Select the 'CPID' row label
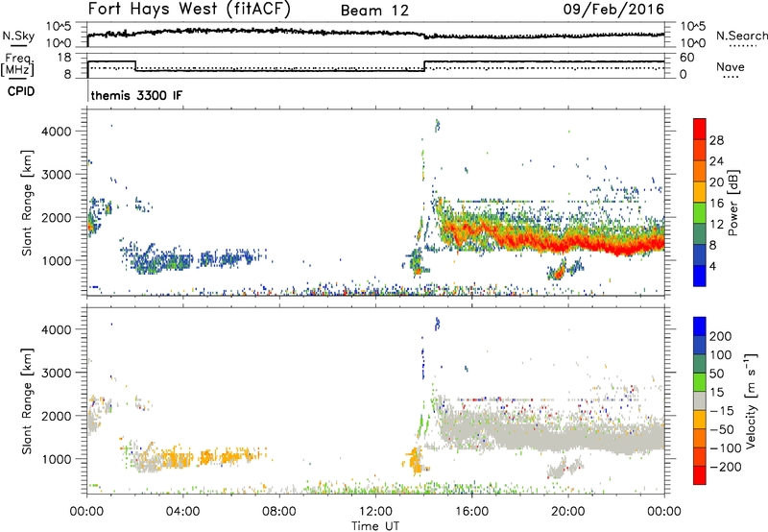This screenshot has height=532, width=768. coord(21,91)
